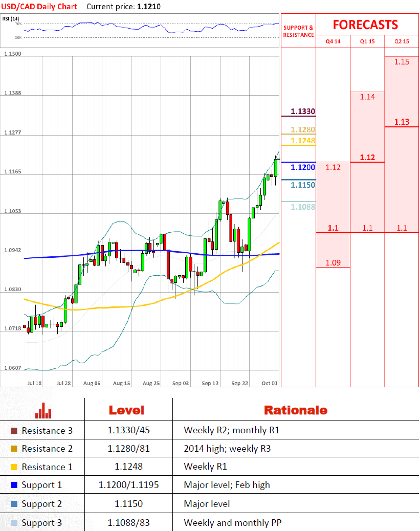The width and height of the screenshot is (420, 531).
Task: Click the level cell 1.1280/81
Action: (129, 449)
